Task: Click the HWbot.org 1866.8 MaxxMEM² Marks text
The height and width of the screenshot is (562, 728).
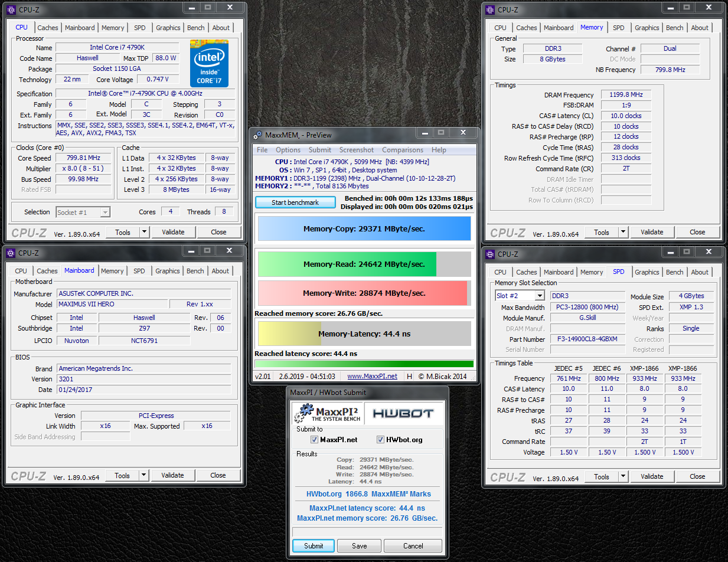Action: pos(368,494)
